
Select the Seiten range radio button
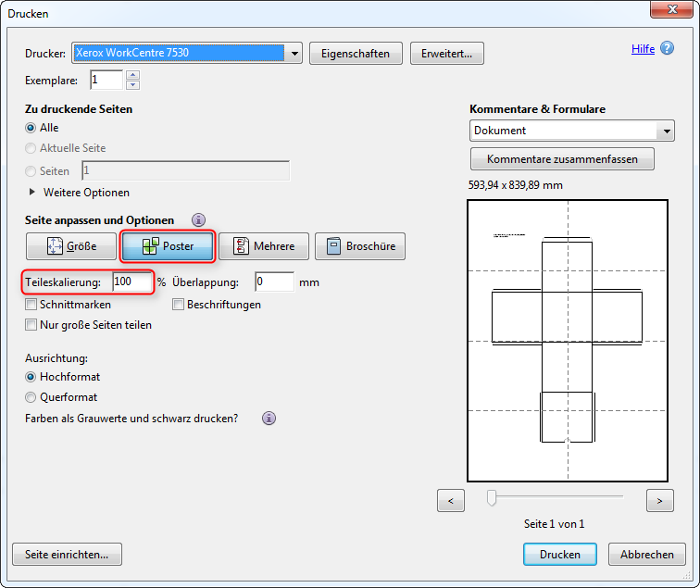[31, 171]
